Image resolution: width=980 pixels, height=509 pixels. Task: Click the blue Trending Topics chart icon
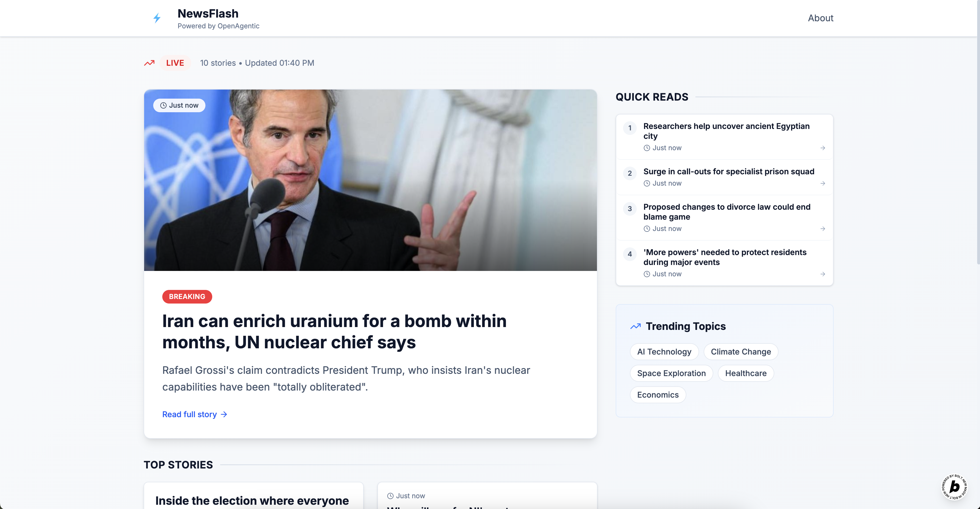tap(635, 326)
